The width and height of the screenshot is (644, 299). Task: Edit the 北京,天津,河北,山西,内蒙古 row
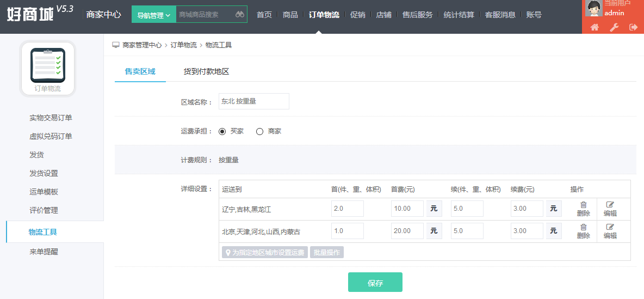click(610, 231)
